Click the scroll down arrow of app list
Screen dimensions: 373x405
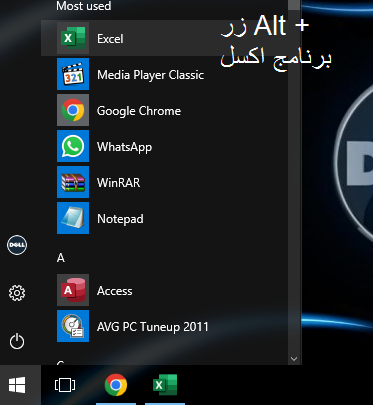click(294, 359)
